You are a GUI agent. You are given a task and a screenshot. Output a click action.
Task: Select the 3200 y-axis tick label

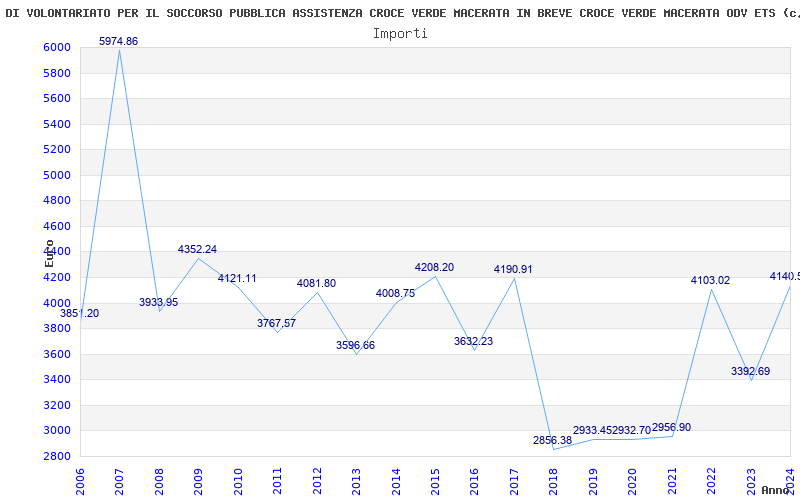[x=57, y=405]
